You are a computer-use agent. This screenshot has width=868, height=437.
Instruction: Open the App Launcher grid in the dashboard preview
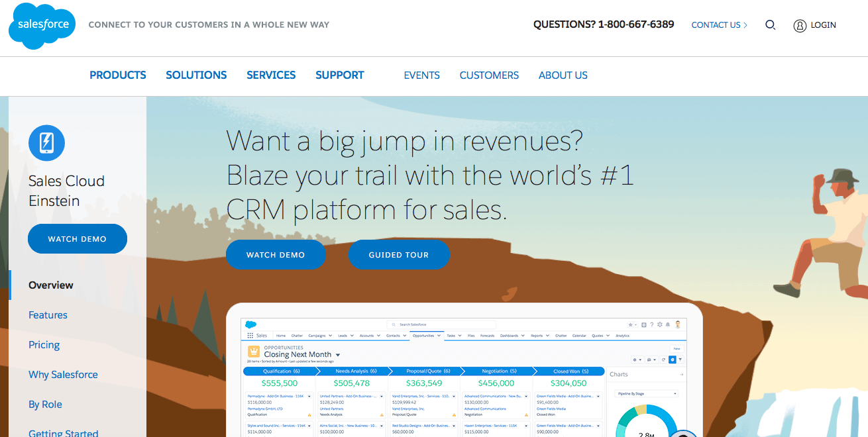point(250,336)
